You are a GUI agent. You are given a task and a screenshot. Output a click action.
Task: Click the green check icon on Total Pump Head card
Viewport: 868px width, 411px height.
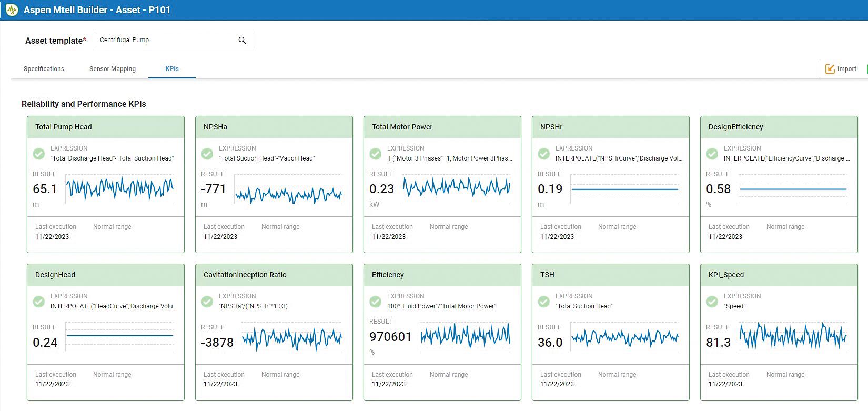[x=39, y=154]
